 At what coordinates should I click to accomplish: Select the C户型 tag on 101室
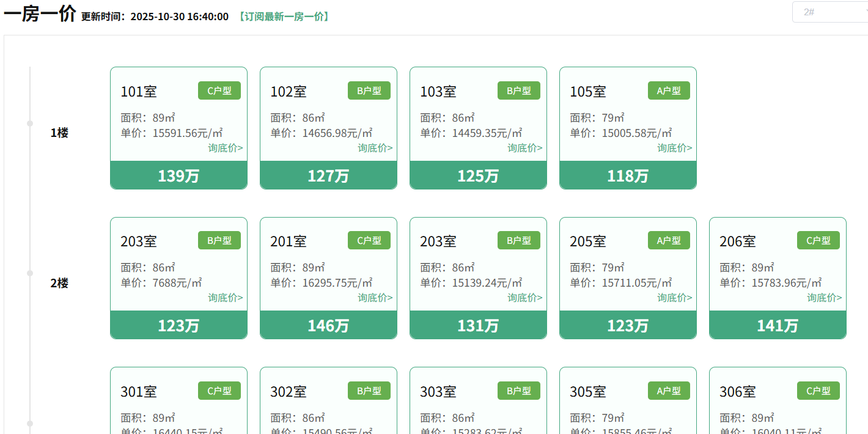[219, 90]
